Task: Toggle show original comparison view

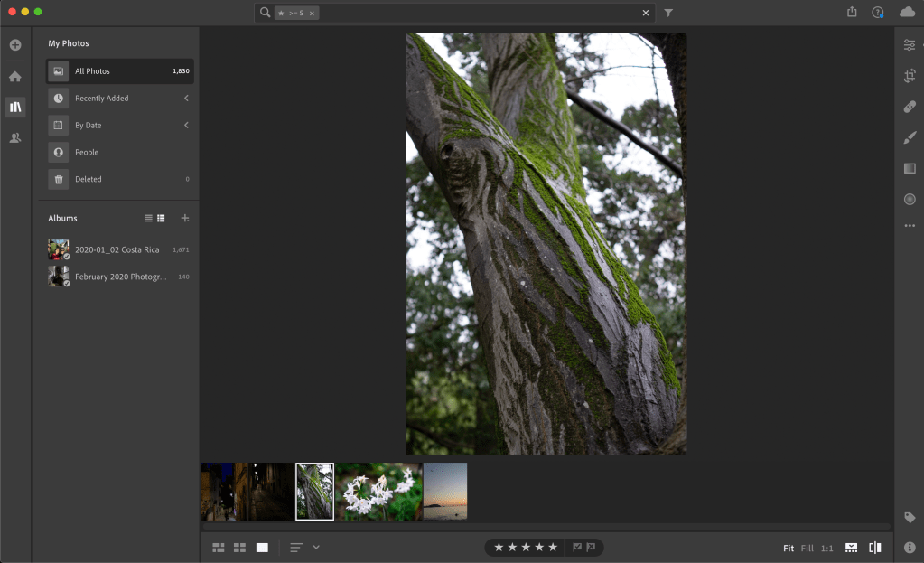Action: point(874,548)
